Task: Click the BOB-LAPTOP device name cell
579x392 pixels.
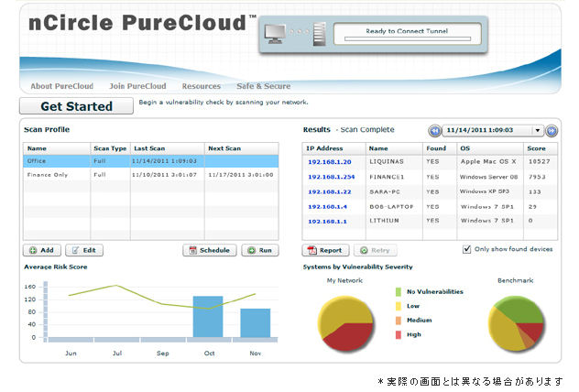Action: pos(391,207)
